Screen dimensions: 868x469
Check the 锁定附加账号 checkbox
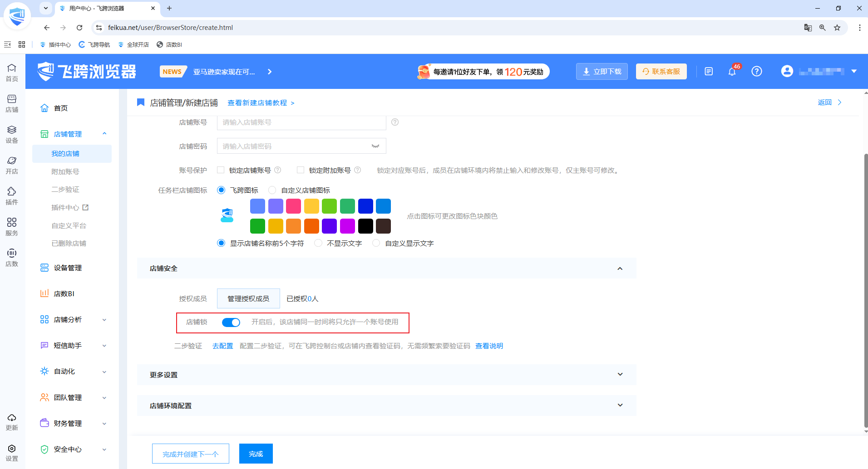pyautogui.click(x=301, y=170)
